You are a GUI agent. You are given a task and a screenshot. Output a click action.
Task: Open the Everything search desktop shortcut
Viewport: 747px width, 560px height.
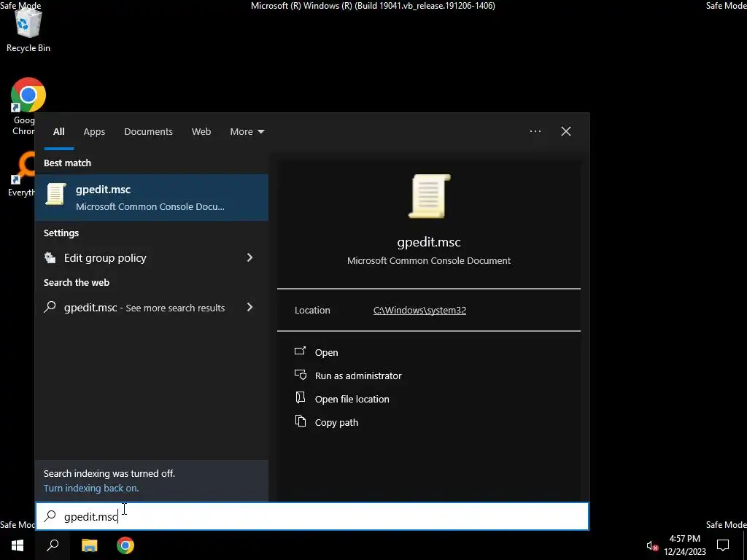click(x=23, y=174)
